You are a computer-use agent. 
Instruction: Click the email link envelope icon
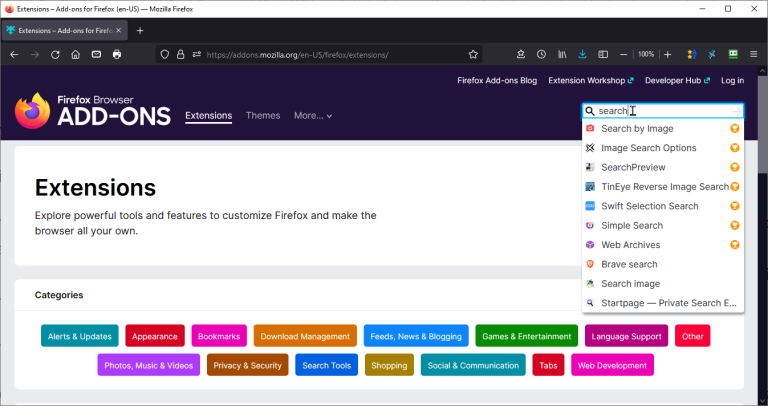[x=96, y=54]
